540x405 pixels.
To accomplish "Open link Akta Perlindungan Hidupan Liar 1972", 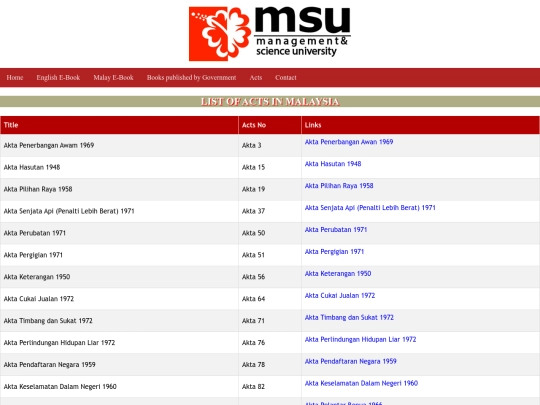I will pyautogui.click(x=361, y=340).
